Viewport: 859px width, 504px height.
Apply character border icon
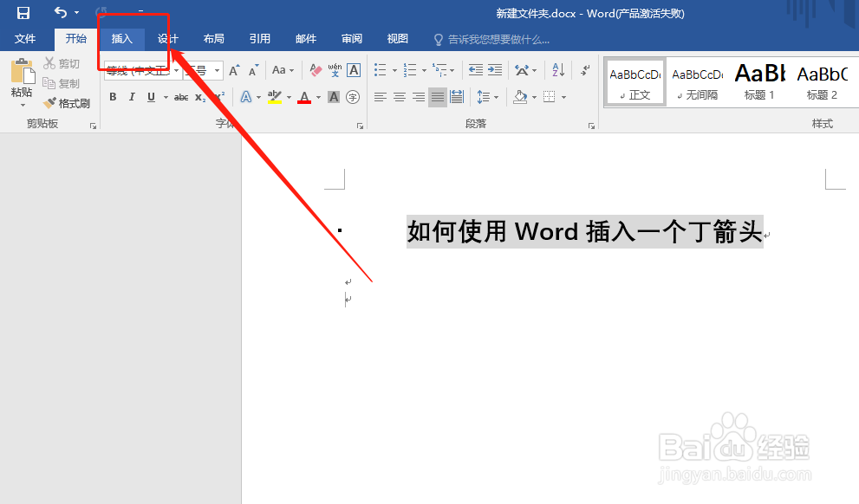pyautogui.click(x=354, y=70)
